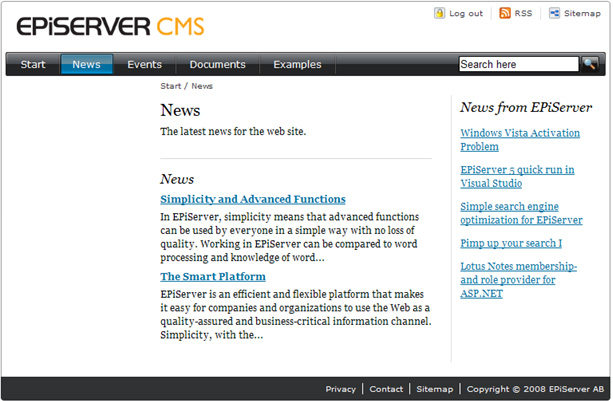Image resolution: width=613 pixels, height=401 pixels.
Task: Read EPiServer 5 quick run article
Action: coord(517,176)
